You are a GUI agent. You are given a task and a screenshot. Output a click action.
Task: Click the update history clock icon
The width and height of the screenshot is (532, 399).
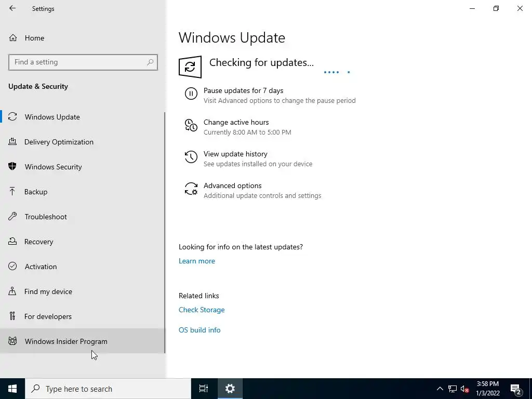point(191,157)
